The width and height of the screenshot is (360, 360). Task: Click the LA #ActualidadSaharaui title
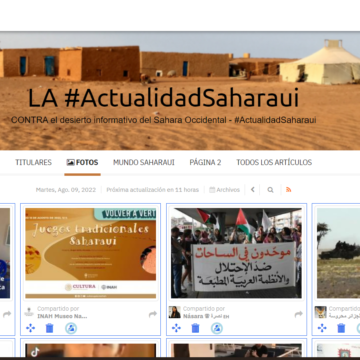[163, 98]
